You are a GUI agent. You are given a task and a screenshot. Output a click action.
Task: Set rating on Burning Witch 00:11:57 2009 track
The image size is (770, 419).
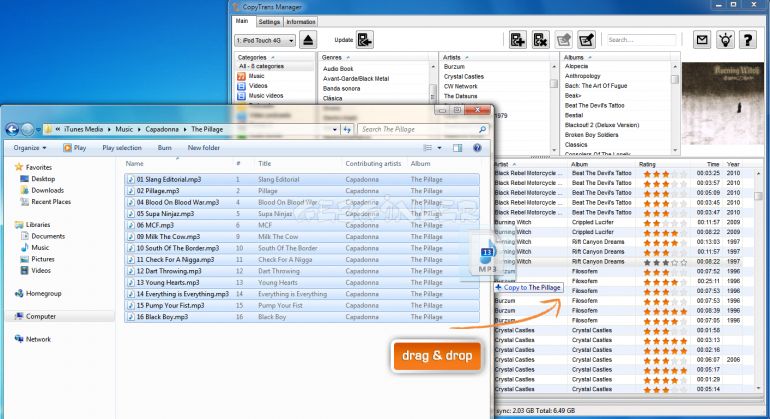click(665, 223)
